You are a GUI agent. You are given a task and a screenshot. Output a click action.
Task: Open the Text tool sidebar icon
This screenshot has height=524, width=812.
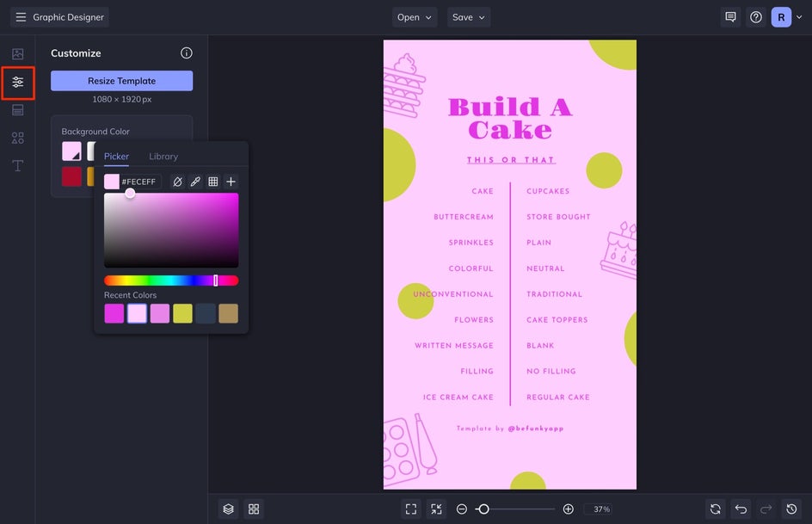[17, 166]
